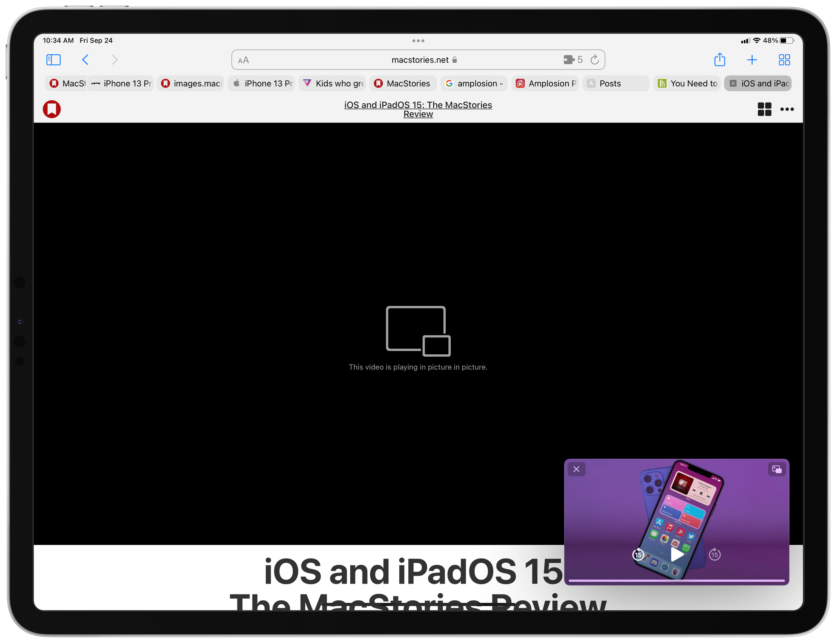This screenshot has width=837, height=644.
Task: Close the iOS and iPad tab
Action: pyautogui.click(x=733, y=83)
